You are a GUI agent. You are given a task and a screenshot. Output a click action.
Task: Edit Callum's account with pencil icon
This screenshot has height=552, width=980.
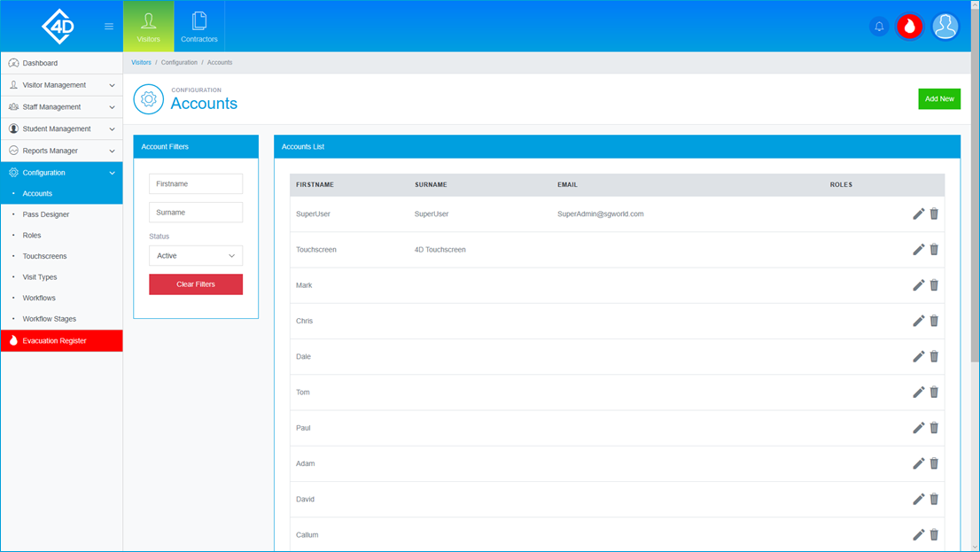pos(918,534)
